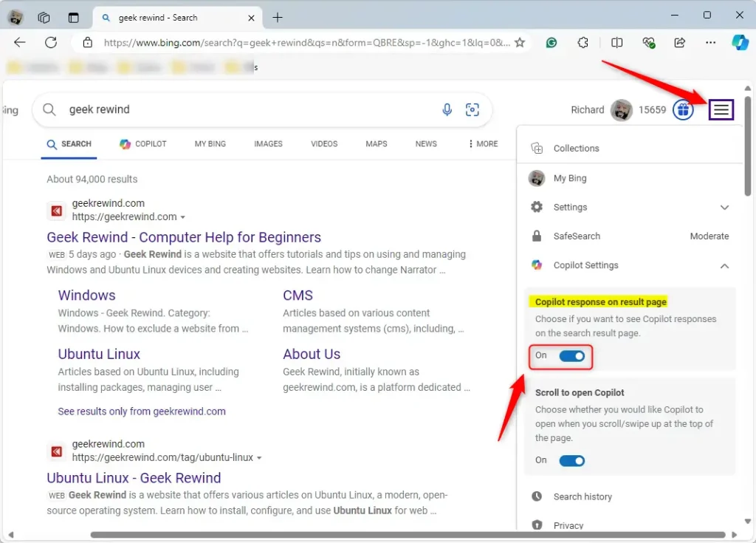756x543 pixels.
Task: Expand dropdown next to https://geekrewind.com
Action: [183, 217]
